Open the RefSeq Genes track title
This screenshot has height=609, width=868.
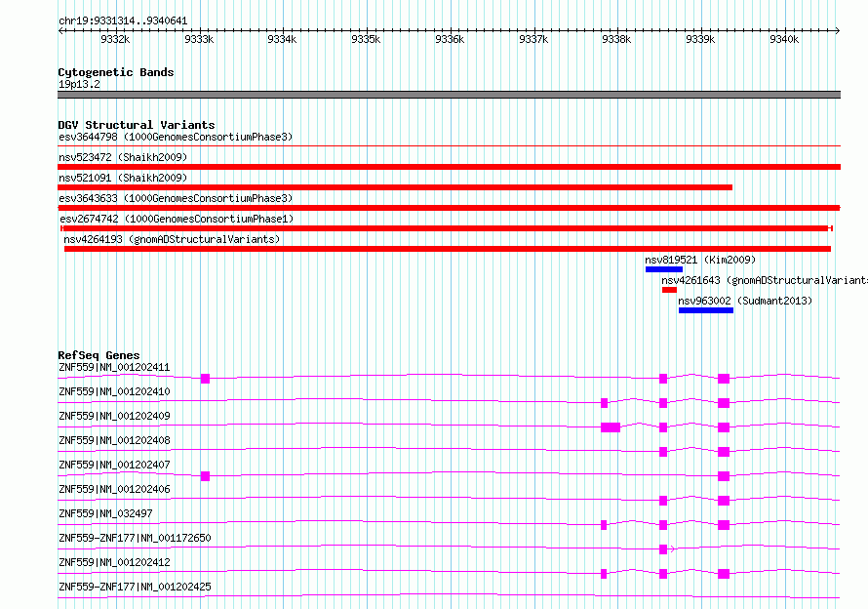coord(99,355)
